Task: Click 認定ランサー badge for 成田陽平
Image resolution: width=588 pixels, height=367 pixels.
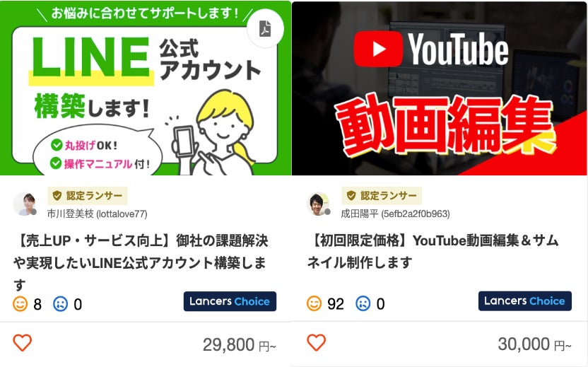Action: tap(382, 195)
